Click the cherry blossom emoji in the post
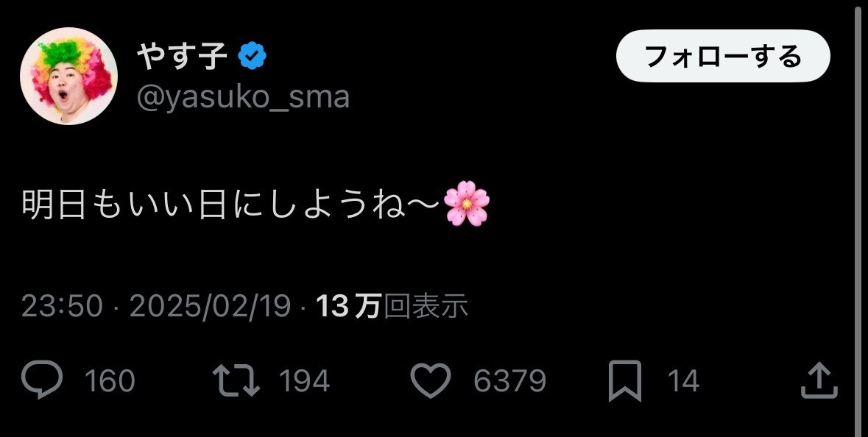Screen dimensions: 868x437 467,204
